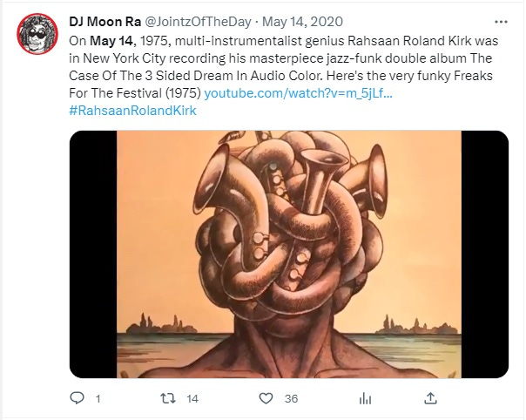Click the reply speech bubble icon
Screen dimensions: 526x420
pos(77,398)
